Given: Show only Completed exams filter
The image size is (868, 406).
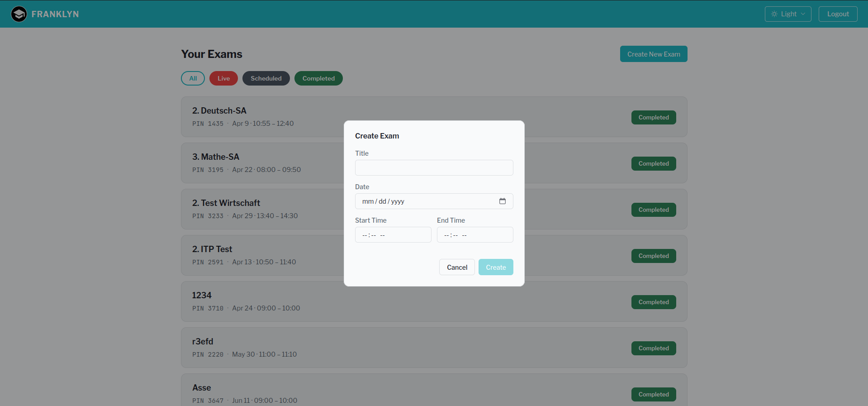Looking at the screenshot, I should pos(318,78).
